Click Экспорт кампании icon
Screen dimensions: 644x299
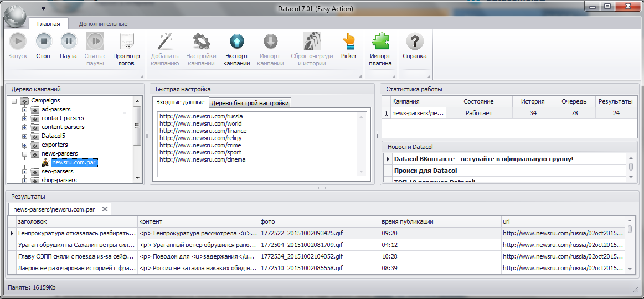click(236, 41)
